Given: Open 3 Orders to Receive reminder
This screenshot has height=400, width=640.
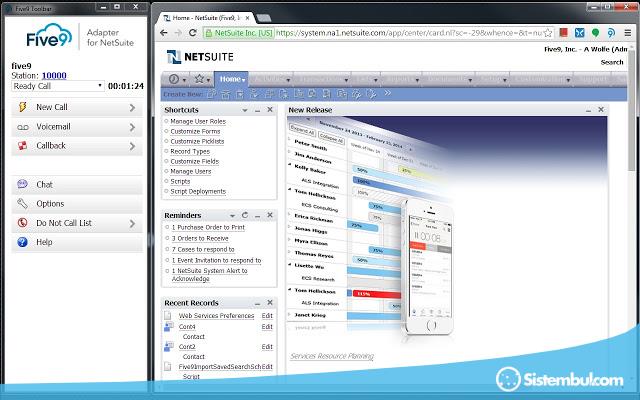Looking at the screenshot, I should coord(200,238).
